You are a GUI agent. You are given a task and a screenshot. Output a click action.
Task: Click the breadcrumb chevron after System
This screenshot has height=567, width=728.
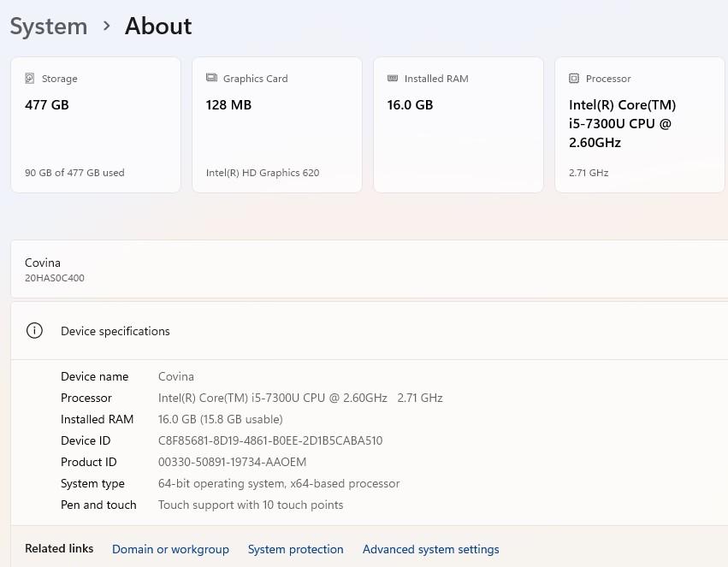106,26
